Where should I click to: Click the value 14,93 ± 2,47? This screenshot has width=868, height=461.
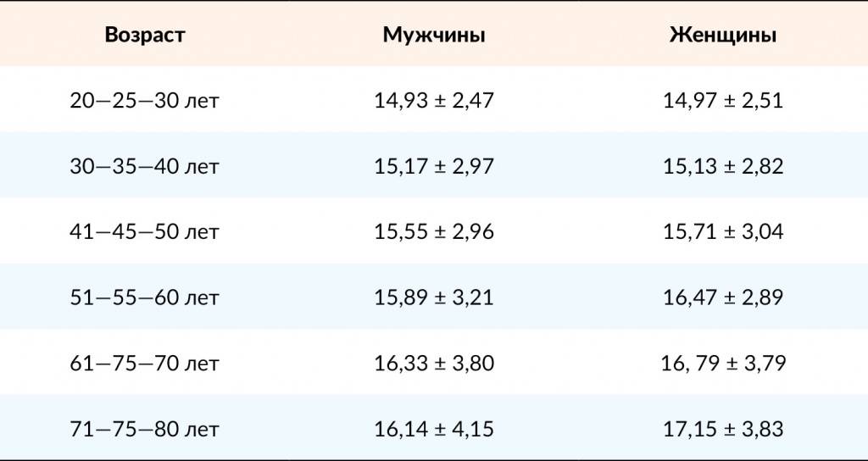click(434, 101)
